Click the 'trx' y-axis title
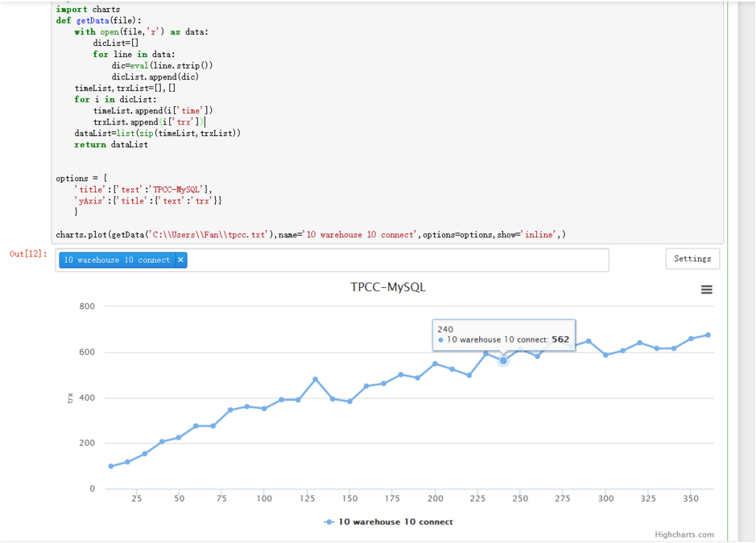This screenshot has height=543, width=756. tap(70, 398)
